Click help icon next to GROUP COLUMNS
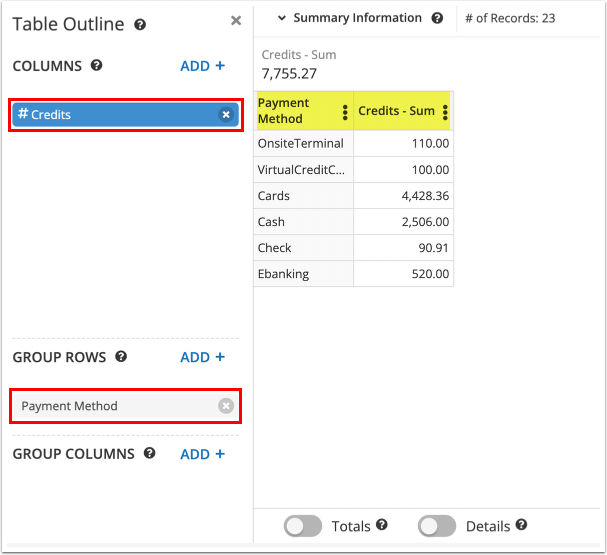 coord(149,454)
